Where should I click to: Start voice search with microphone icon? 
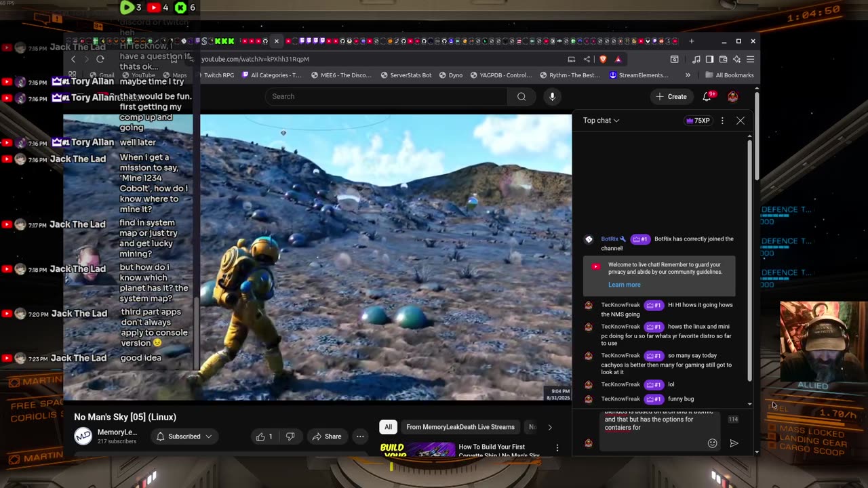(552, 96)
